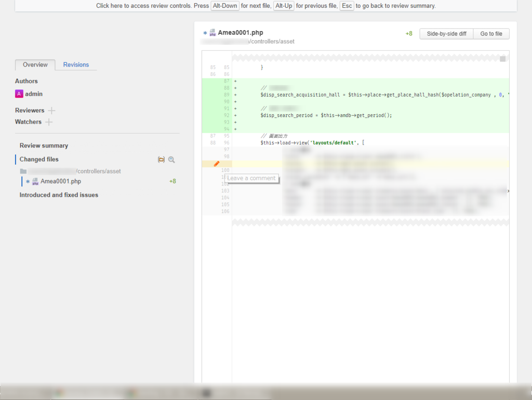
Task: Open the Overview tab
Action: (35, 64)
